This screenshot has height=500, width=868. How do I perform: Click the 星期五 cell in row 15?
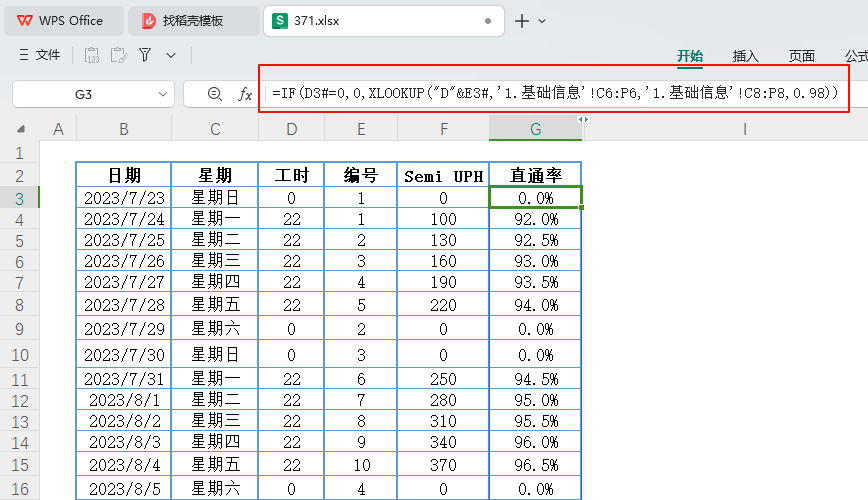[x=215, y=465]
